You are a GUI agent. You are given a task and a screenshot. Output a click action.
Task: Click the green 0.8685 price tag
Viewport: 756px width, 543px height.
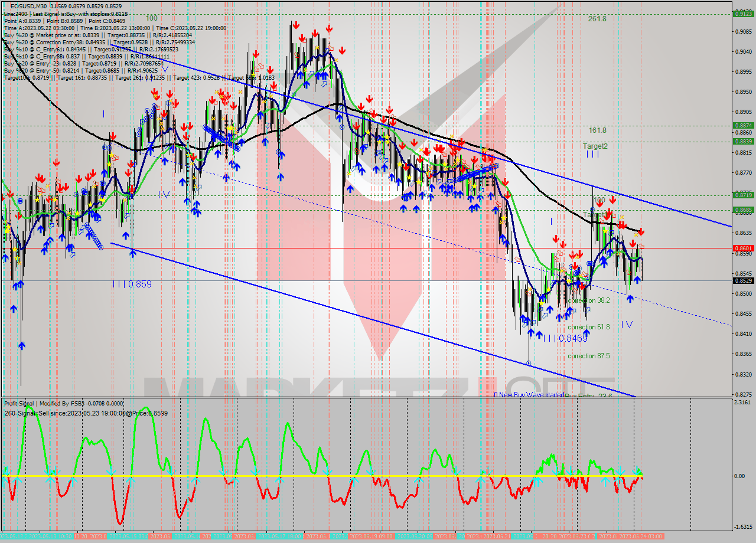(742, 210)
